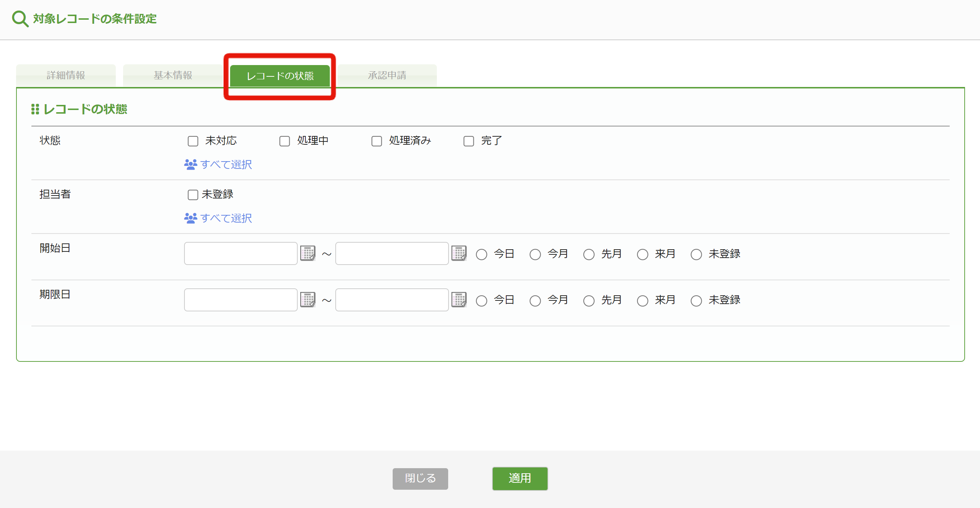This screenshot has width=980, height=508.
Task: Tick the 未登録 checkbox under 担当者
Action: point(193,195)
